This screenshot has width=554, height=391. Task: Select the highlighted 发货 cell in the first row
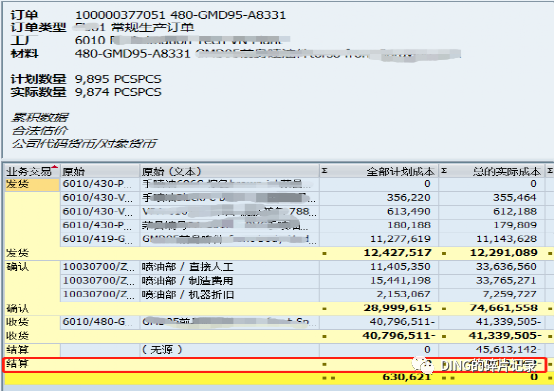[x=32, y=184]
